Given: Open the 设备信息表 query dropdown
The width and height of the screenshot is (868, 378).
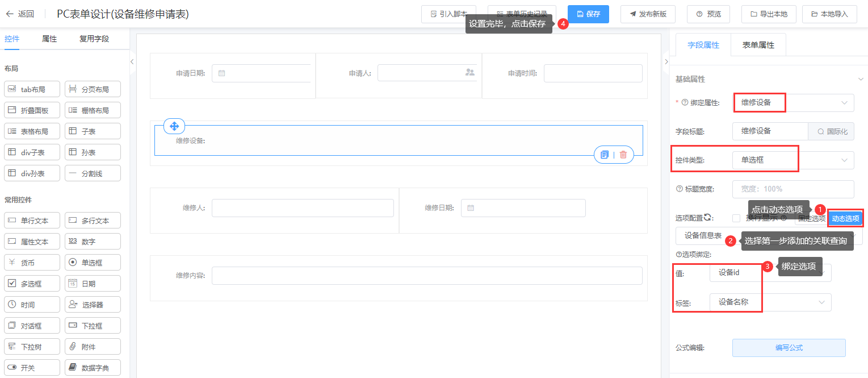Looking at the screenshot, I should point(769,236).
